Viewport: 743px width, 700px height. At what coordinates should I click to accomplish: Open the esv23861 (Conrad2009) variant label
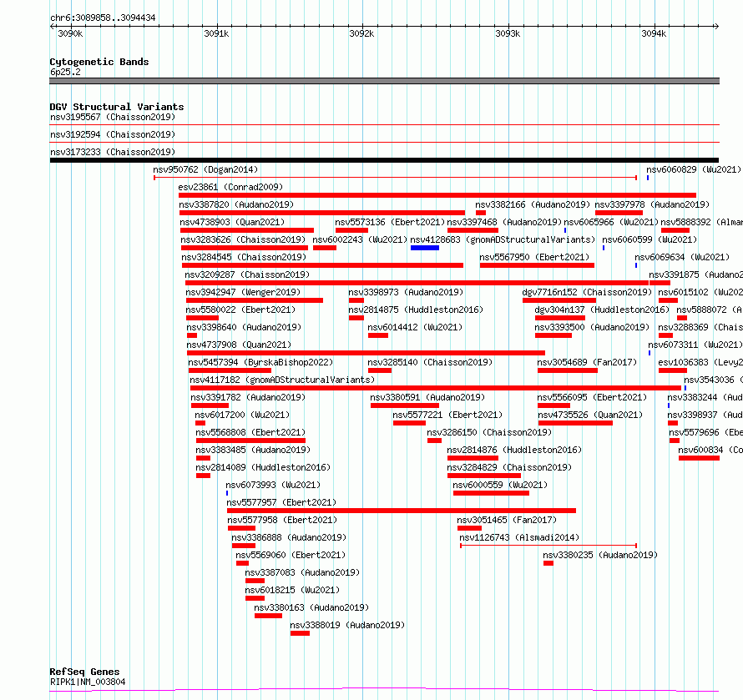point(230,187)
